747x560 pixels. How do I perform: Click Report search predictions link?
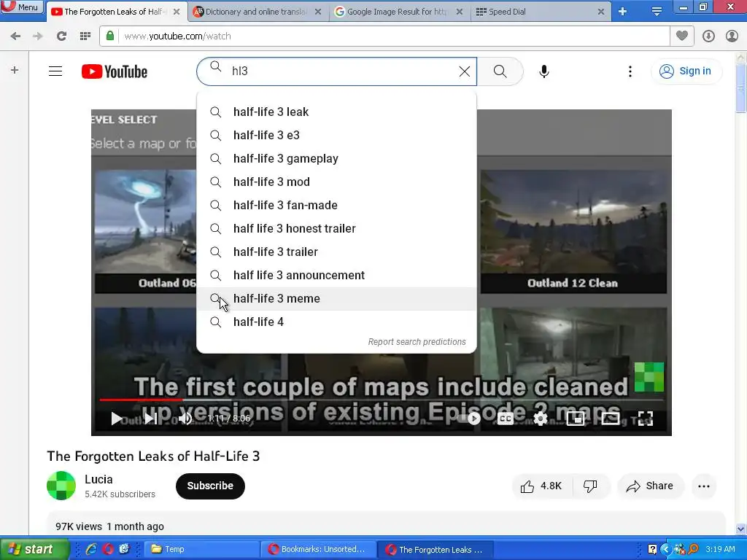coord(417,342)
